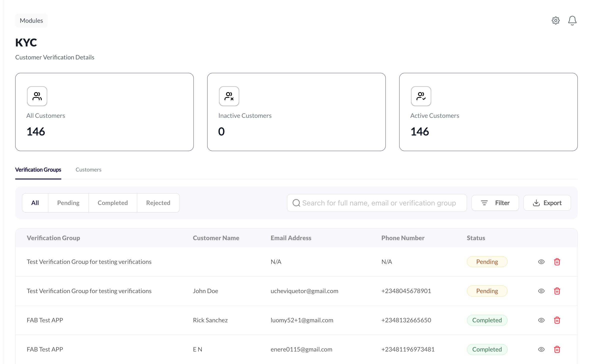The height and width of the screenshot is (364, 589).
Task: Open settings via the gear icon
Action: pos(555,20)
